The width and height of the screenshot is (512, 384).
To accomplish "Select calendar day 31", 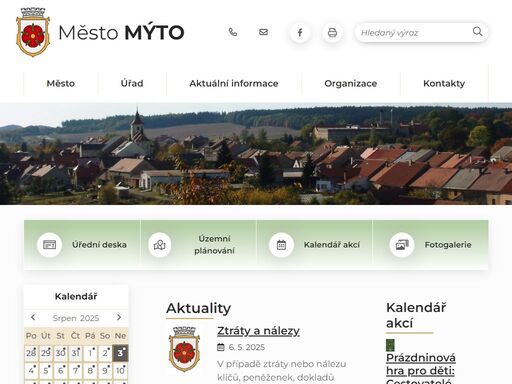I will [x=76, y=353].
